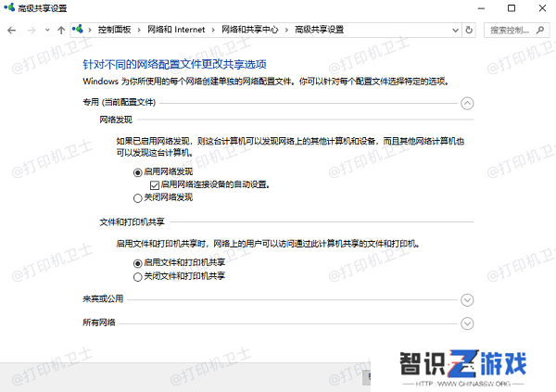The width and height of the screenshot is (556, 392).
Task: Click breadcrumb chevron after 网络和 Internet
Action: pyautogui.click(x=213, y=31)
